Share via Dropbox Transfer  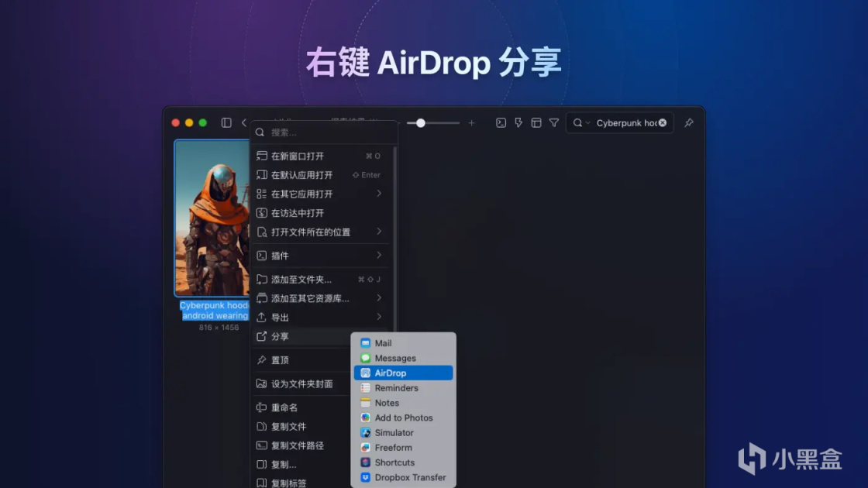(403, 477)
